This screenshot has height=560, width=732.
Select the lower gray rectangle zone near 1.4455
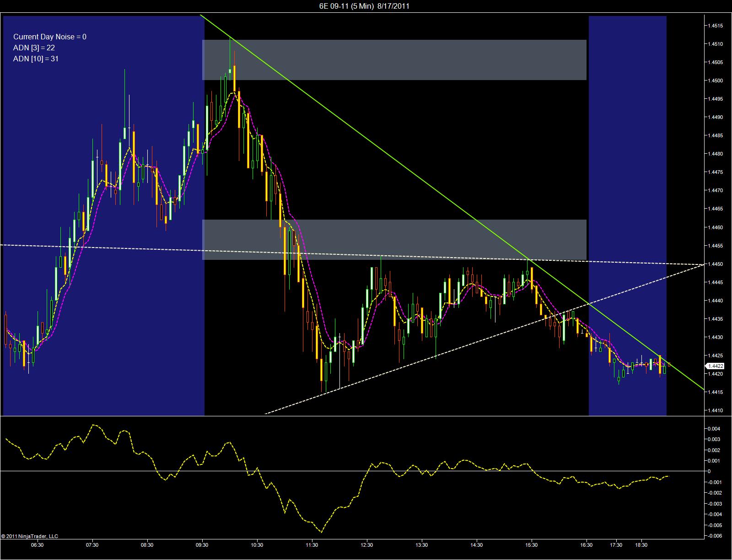pyautogui.click(x=394, y=240)
